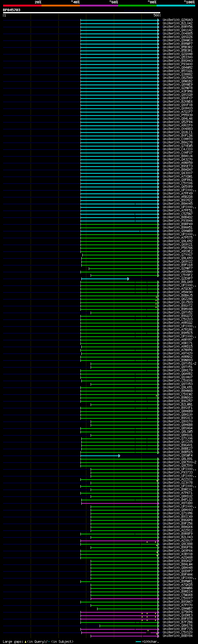This screenshot has width=198, height=644.
Task: Click the UniRef100_P93844 label
Action: coord(178,221)
